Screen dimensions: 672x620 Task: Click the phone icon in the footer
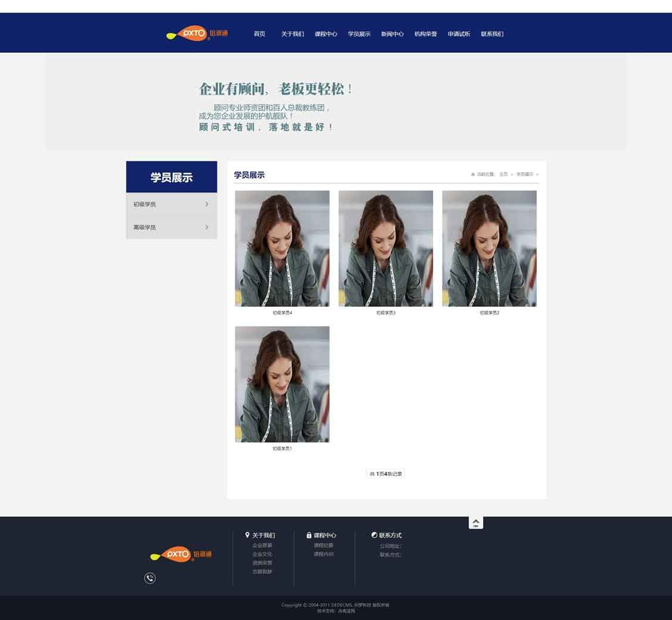coord(150,578)
